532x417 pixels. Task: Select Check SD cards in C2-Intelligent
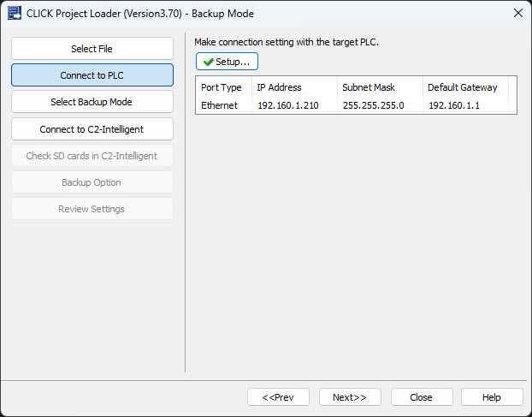92,156
